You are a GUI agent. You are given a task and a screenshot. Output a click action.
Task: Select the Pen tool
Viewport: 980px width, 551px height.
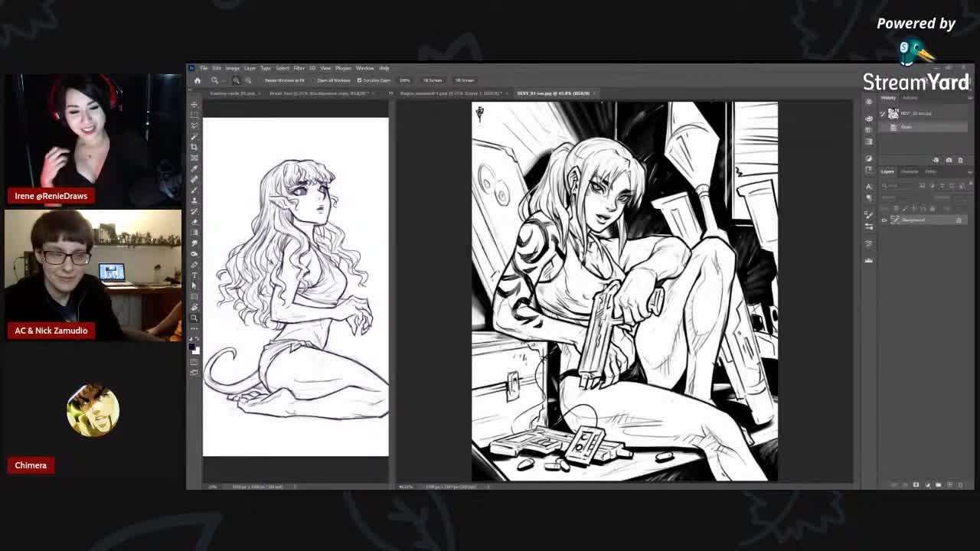194,264
